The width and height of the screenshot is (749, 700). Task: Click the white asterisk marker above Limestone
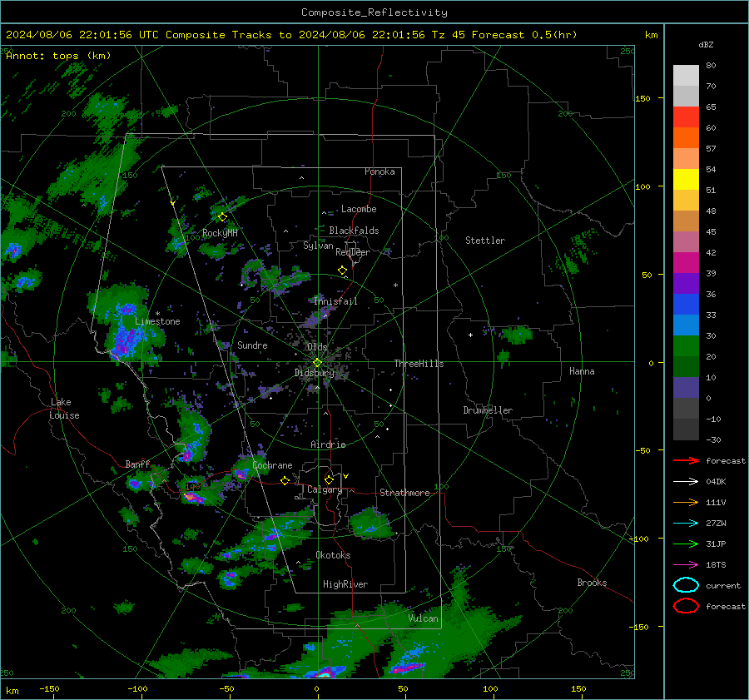pos(157,314)
